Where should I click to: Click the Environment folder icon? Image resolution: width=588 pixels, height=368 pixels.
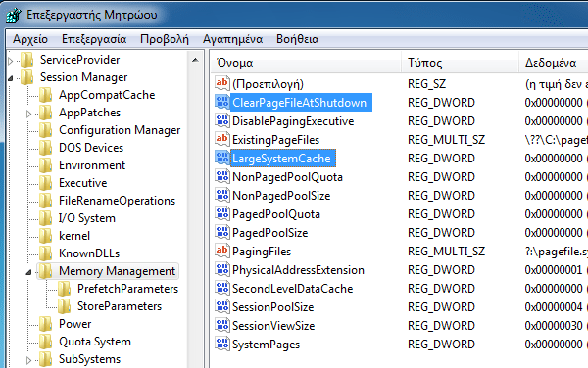(46, 165)
